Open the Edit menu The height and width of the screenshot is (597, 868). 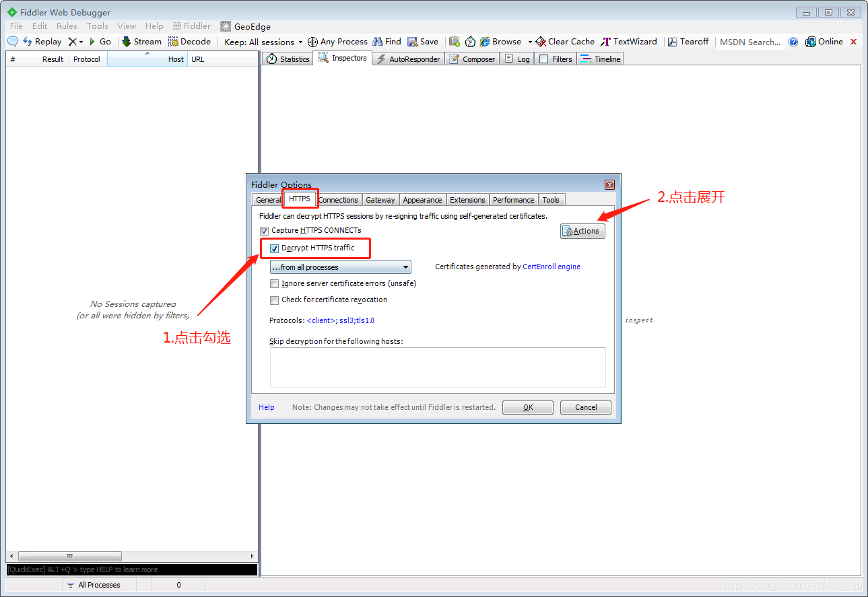pyautogui.click(x=40, y=26)
